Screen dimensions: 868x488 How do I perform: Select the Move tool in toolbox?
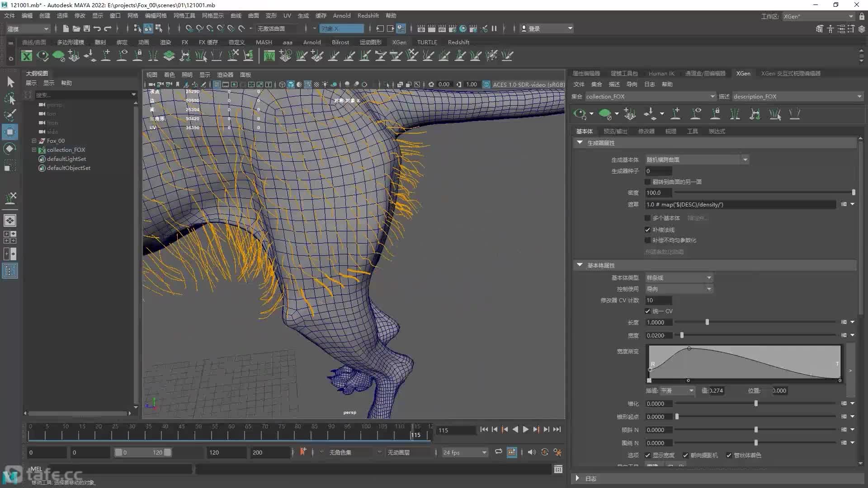(10, 132)
